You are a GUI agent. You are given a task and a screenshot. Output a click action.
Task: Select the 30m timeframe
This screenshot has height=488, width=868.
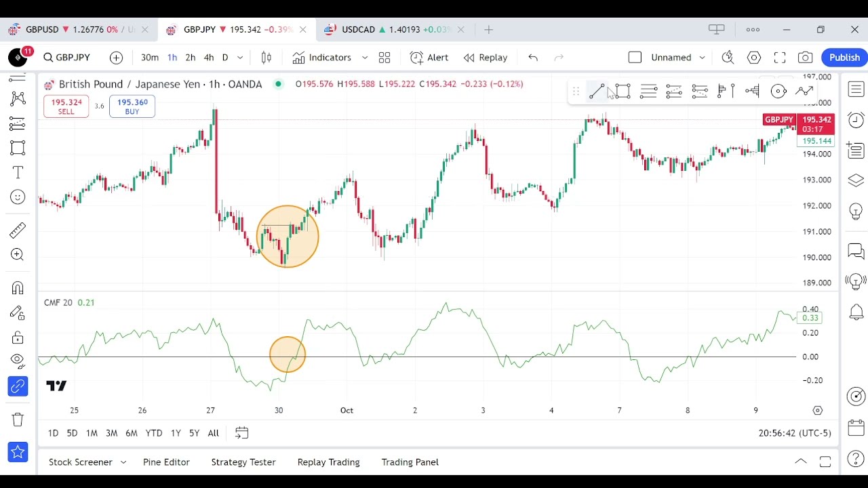[150, 58]
